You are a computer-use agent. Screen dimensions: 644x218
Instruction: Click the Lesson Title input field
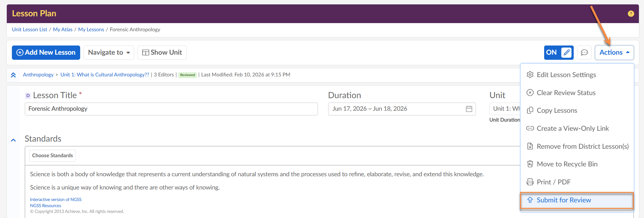tap(171, 109)
